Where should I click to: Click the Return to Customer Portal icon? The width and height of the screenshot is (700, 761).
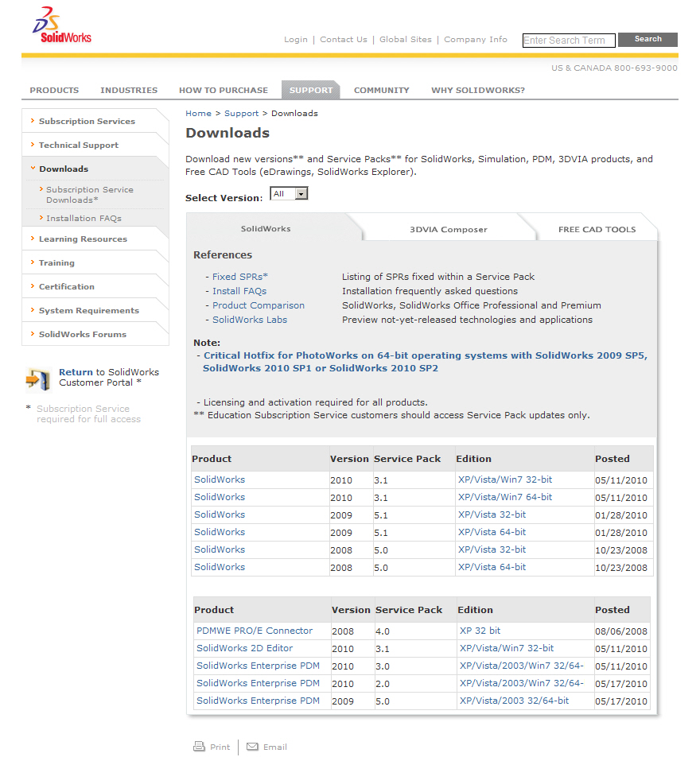click(x=38, y=379)
